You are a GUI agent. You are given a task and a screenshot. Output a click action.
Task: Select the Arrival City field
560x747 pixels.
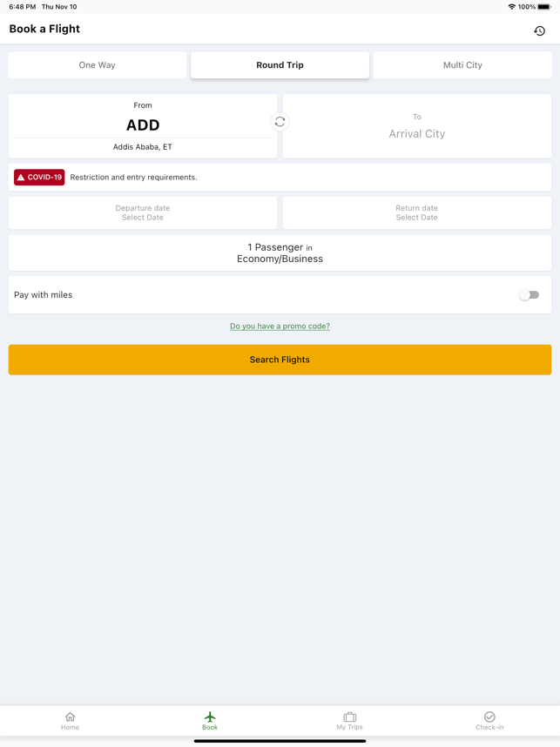pyautogui.click(x=417, y=126)
